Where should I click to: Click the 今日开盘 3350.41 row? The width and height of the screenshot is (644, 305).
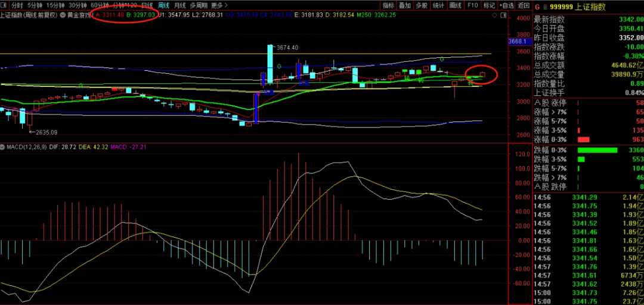click(588, 29)
